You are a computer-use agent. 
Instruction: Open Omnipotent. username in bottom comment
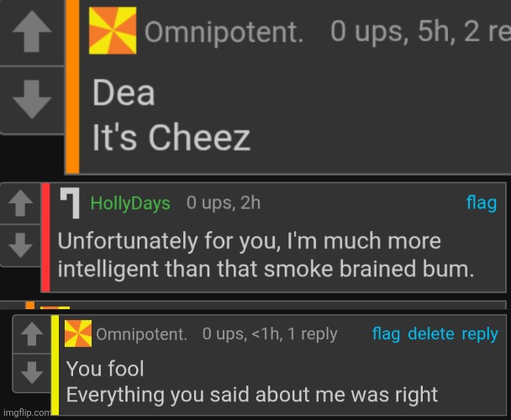(141, 334)
